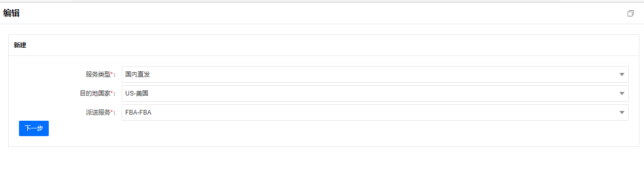The width and height of the screenshot is (644, 188).
Task: Click the restore window icon beside 编辑 header
Action: pos(631,13)
